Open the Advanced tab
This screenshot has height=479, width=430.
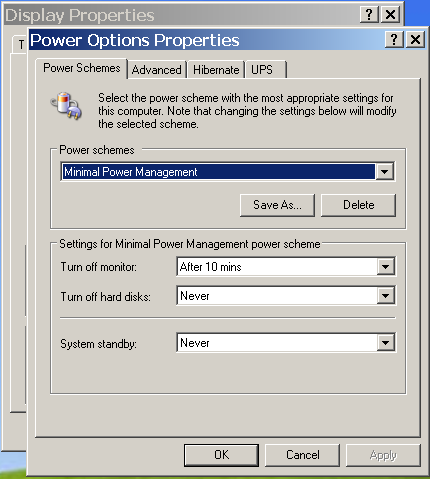click(x=157, y=70)
